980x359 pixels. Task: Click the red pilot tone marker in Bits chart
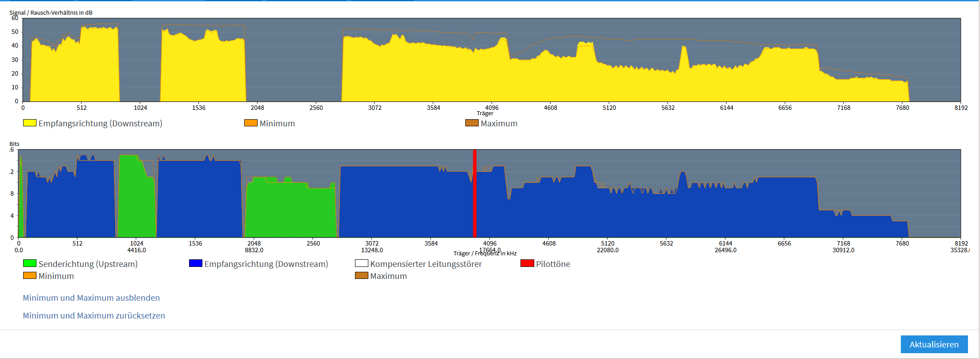click(x=475, y=194)
